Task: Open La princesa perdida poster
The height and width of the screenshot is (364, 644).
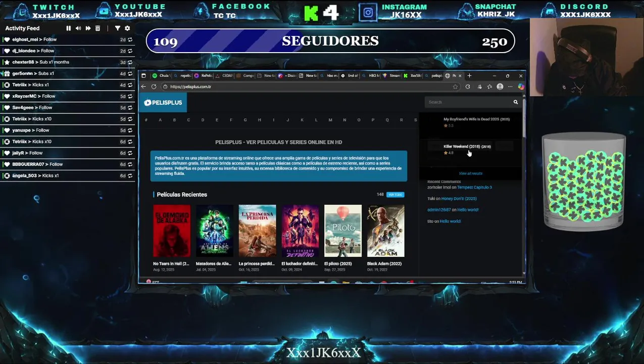Action: (x=257, y=231)
